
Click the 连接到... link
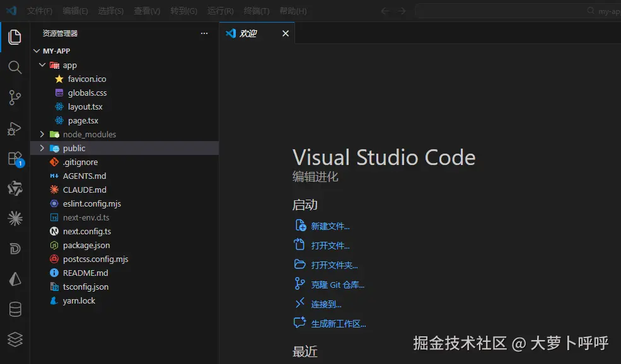click(326, 304)
